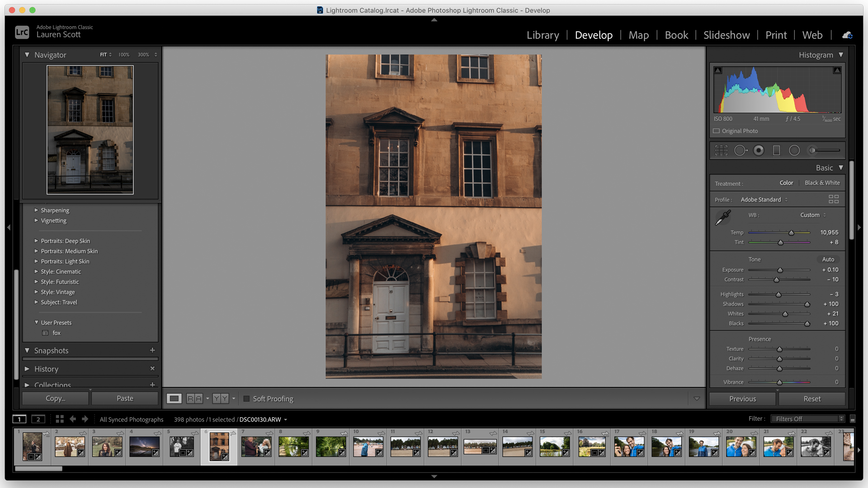Toggle the Color treatment radio button
Image resolution: width=868 pixels, height=488 pixels.
pos(785,183)
